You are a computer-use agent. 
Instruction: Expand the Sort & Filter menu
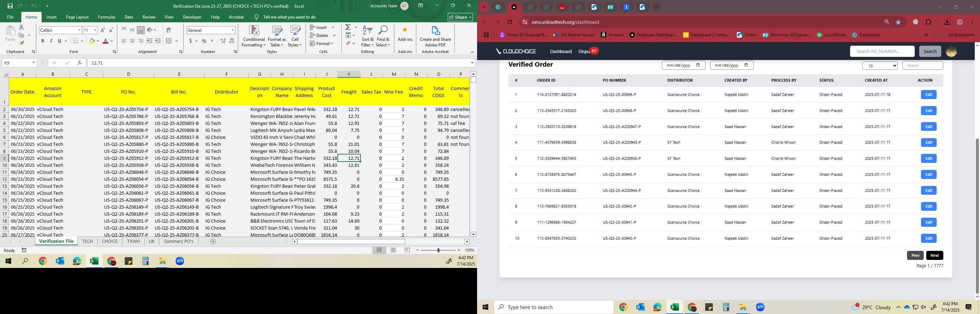point(367,36)
